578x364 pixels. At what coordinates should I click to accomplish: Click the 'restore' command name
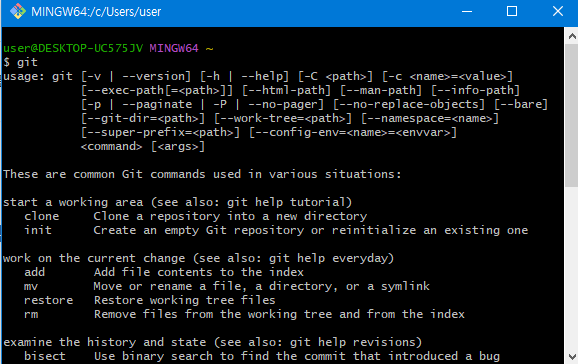pyautogui.click(x=48, y=300)
